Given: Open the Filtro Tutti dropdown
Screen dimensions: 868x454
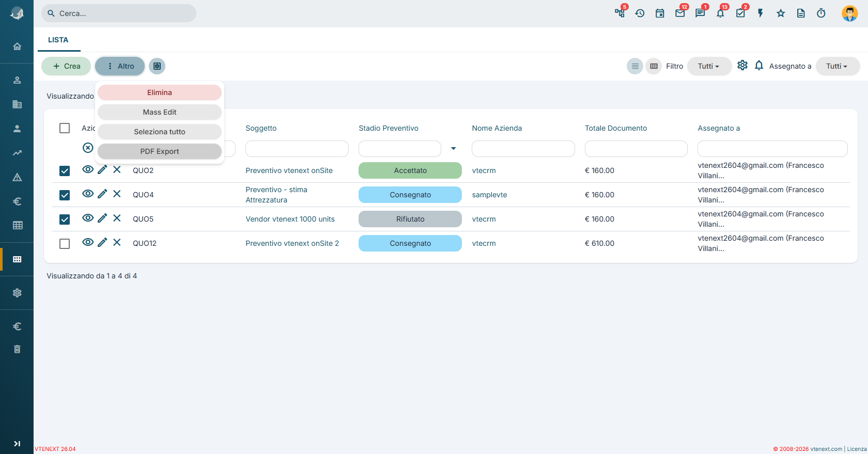Looking at the screenshot, I should [x=709, y=66].
